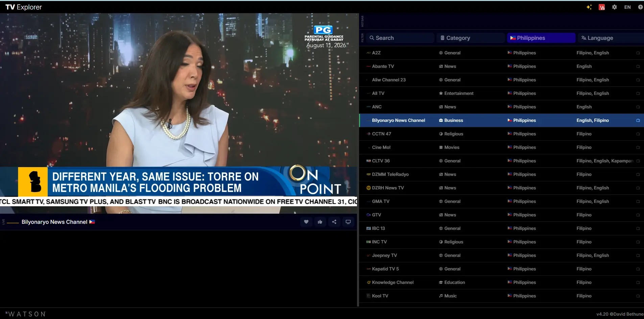Click the Movies category on Cine Mo! row
The image size is (644, 319).
(449, 148)
